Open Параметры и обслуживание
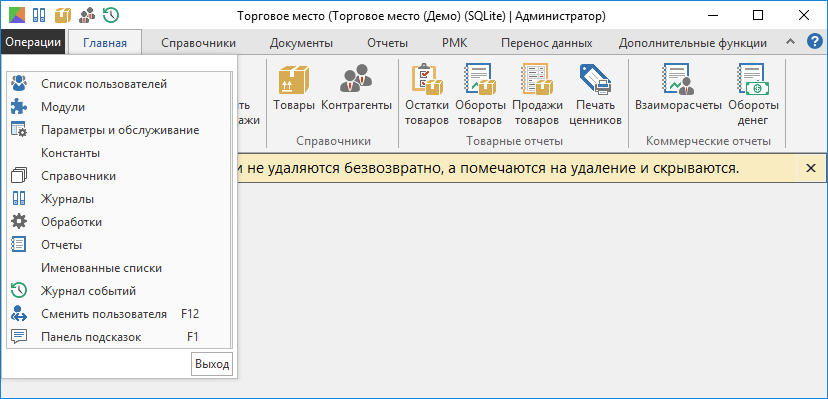The width and height of the screenshot is (828, 399). 119,130
